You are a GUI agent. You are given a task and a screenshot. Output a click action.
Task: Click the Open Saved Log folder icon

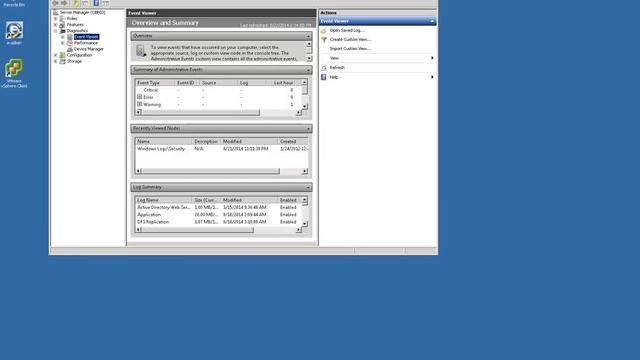[x=324, y=31]
